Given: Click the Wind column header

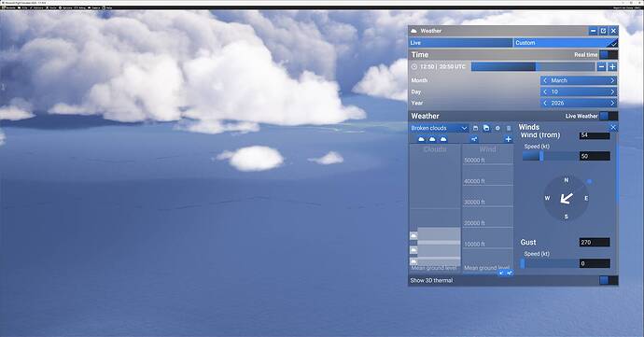Looking at the screenshot, I should (488, 149).
